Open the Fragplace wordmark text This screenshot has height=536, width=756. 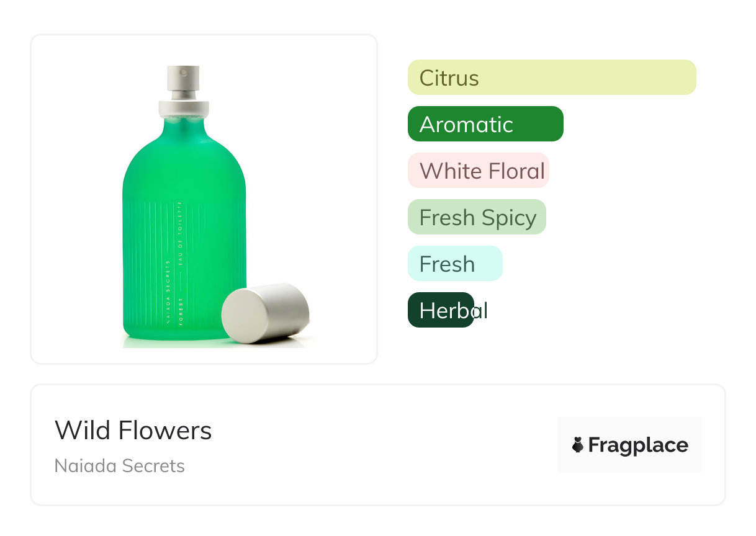(x=638, y=445)
